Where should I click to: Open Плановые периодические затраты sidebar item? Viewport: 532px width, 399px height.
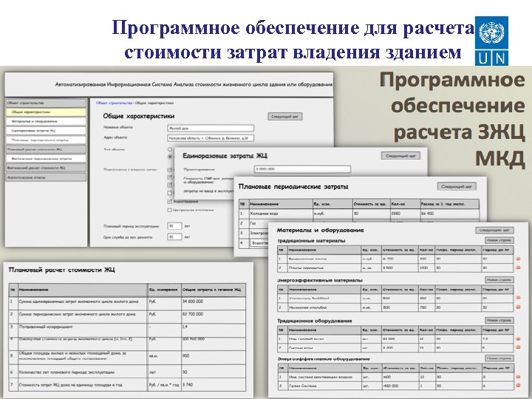[x=46, y=140]
